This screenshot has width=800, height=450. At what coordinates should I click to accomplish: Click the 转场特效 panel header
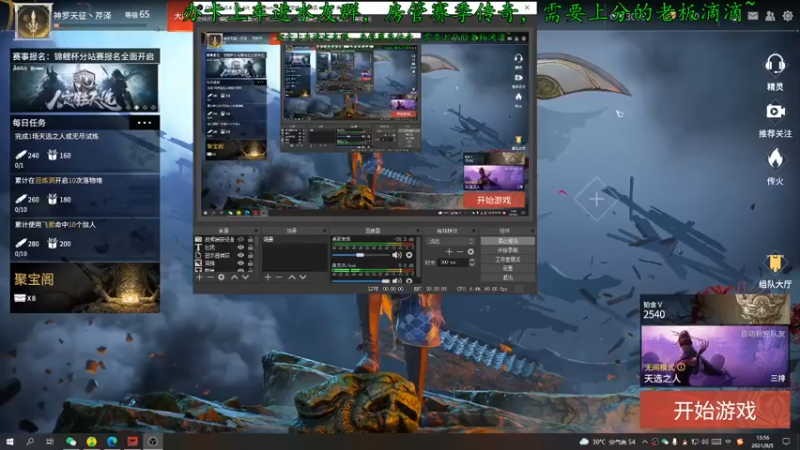tap(451, 231)
